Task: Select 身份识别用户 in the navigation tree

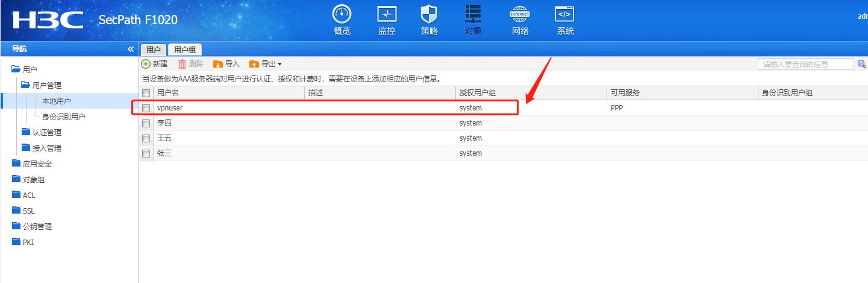Action: [64, 117]
